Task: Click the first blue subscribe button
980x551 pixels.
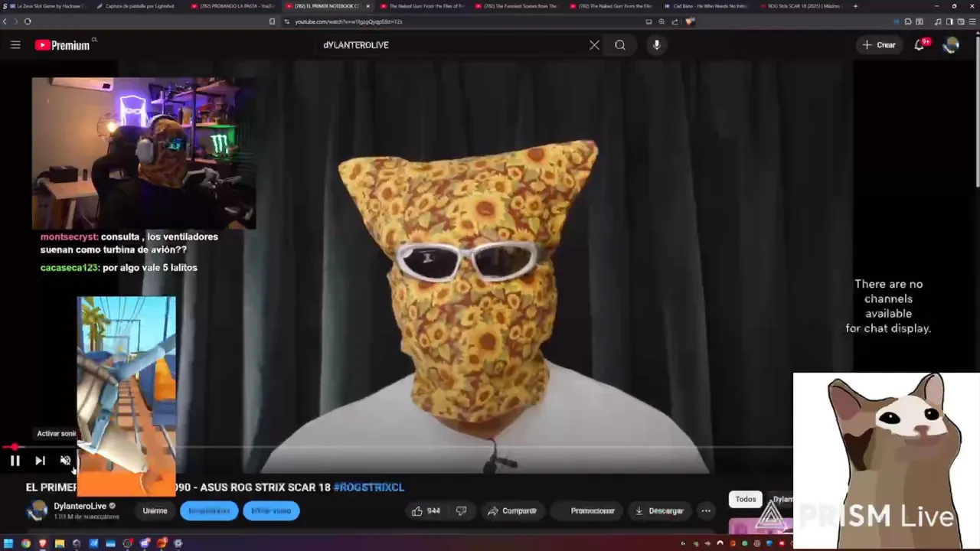Action: (209, 510)
